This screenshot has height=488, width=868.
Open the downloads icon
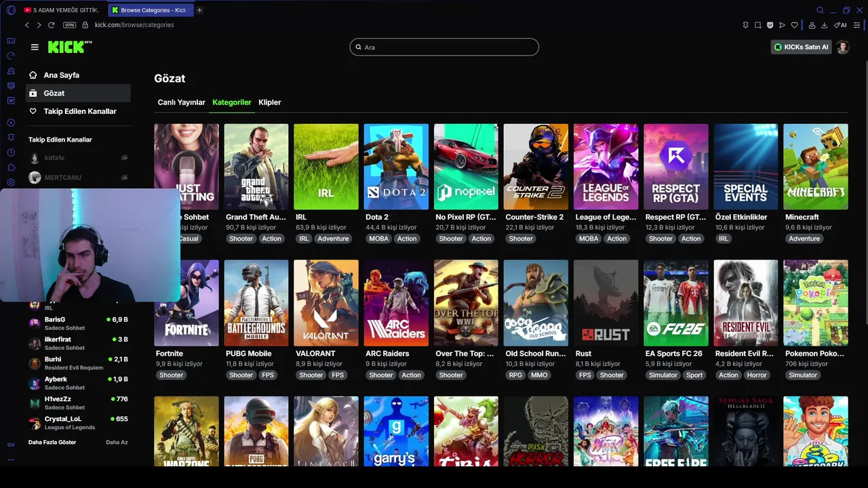click(824, 25)
